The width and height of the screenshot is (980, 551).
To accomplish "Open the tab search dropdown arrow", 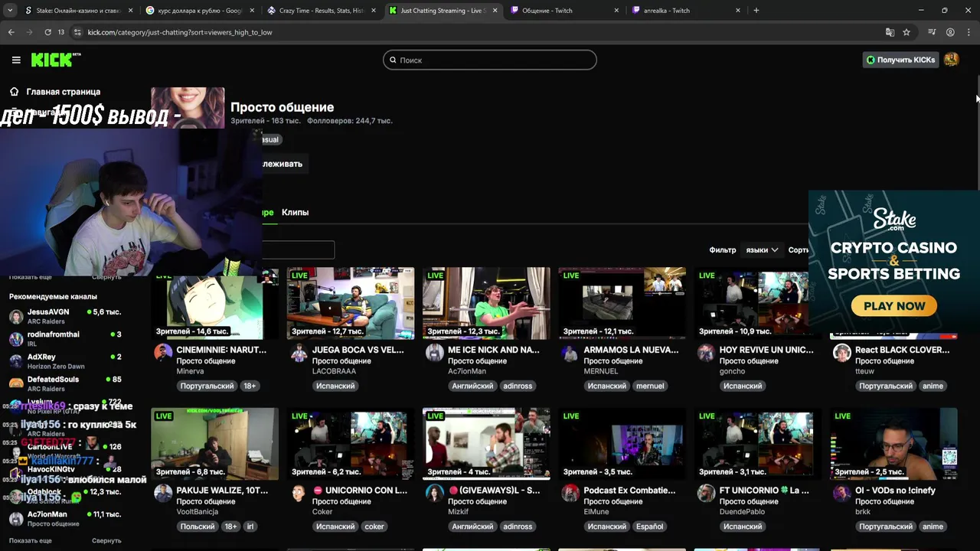I will click(10, 11).
